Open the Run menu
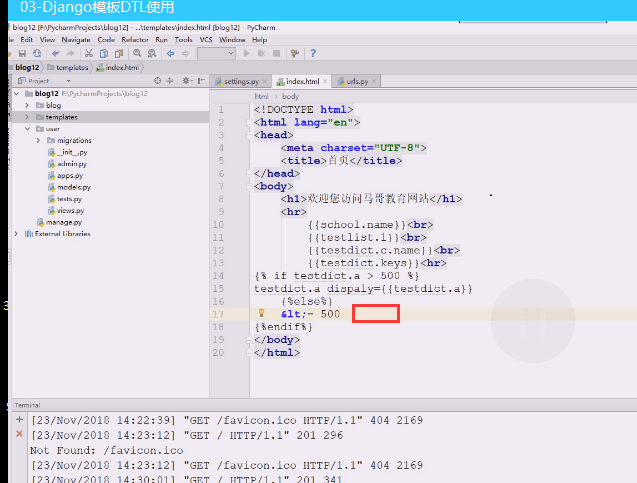 [161, 40]
